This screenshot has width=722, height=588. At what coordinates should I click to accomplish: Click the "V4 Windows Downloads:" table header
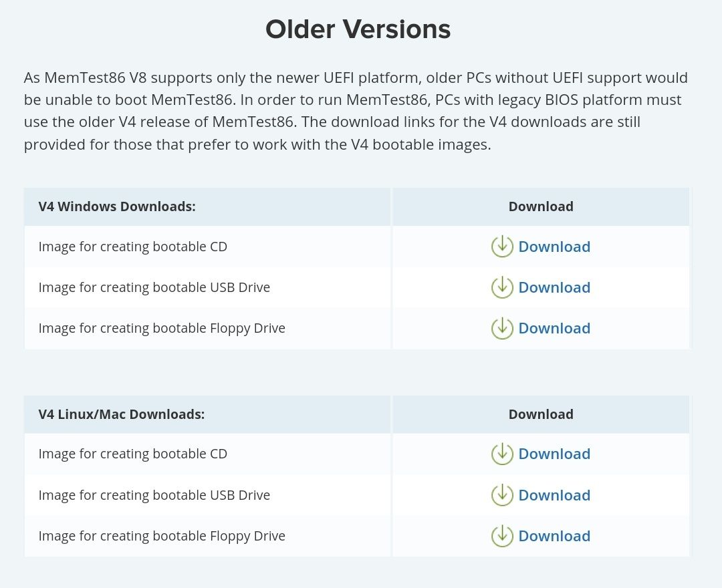(x=117, y=206)
